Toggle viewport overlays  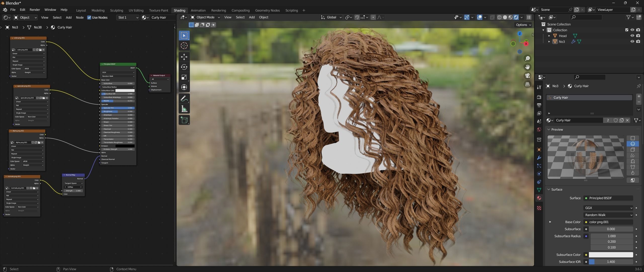point(480,17)
